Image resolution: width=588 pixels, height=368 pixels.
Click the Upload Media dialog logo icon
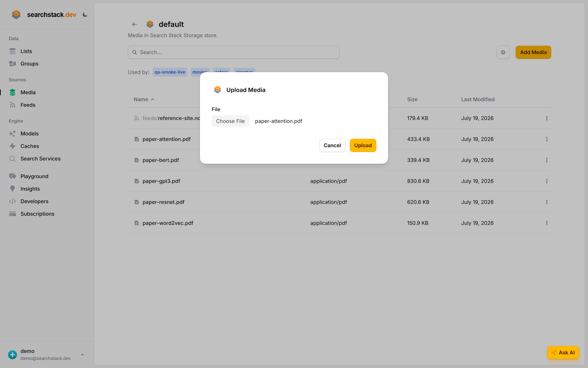217,90
